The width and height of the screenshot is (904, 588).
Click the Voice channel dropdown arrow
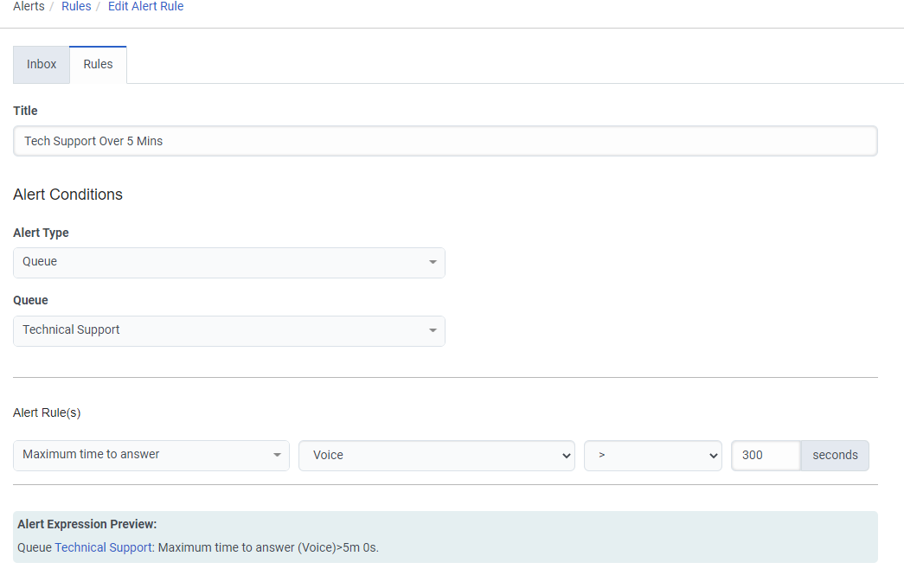tap(567, 455)
